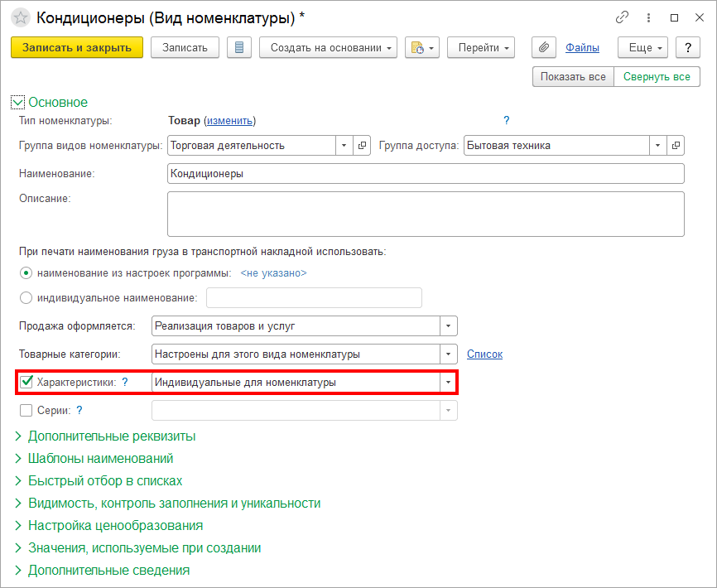This screenshot has height=588, width=717.
Task: Show help question mark for Характеристики
Action: pyautogui.click(x=125, y=383)
